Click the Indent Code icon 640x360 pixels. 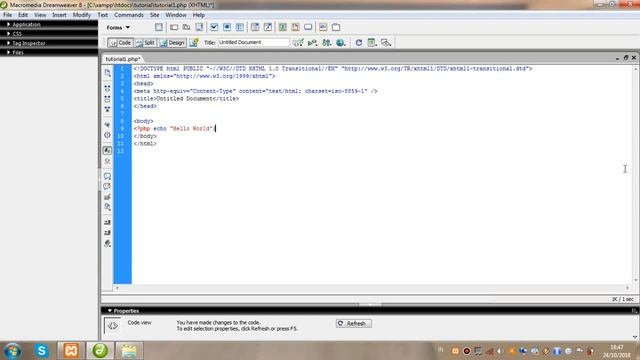[x=107, y=222]
